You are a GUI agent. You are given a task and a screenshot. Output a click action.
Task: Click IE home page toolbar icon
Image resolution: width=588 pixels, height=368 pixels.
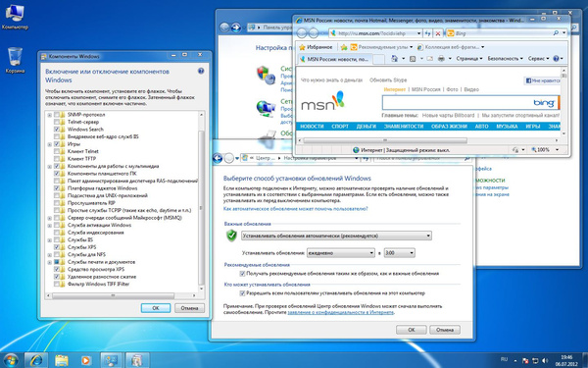[x=394, y=59]
